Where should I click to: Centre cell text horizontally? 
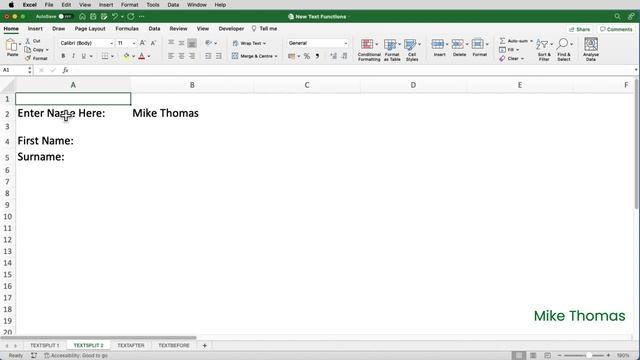coord(182,56)
